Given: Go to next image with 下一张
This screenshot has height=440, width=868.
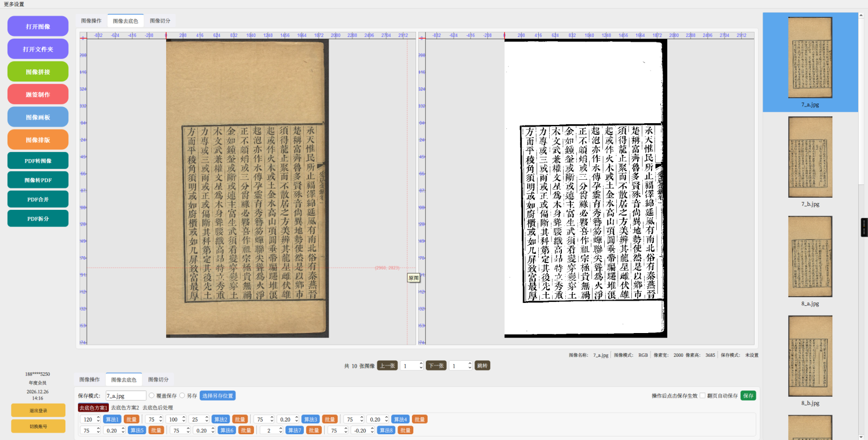Looking at the screenshot, I should pos(436,365).
